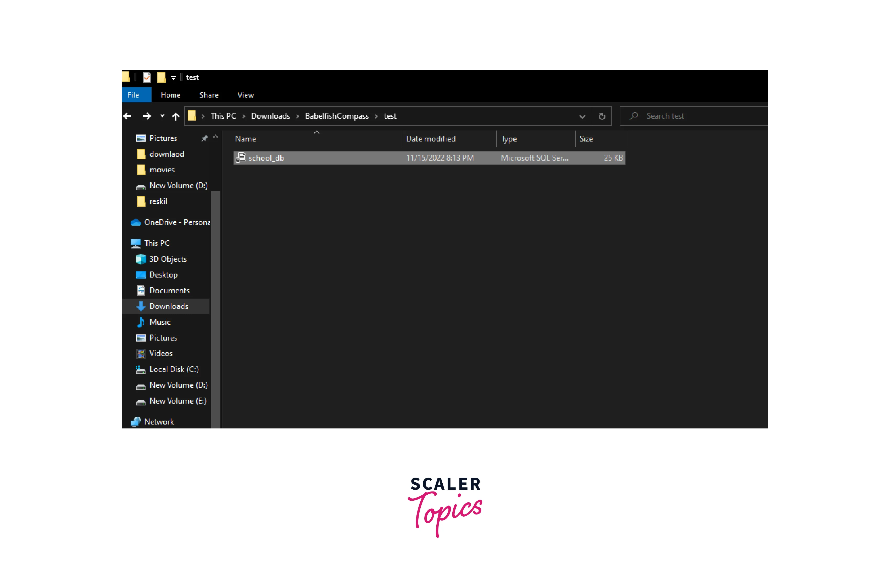Screen dimensions: 890x588
Task: Open OneDrive - Personal in sidebar
Action: pyautogui.click(x=176, y=222)
